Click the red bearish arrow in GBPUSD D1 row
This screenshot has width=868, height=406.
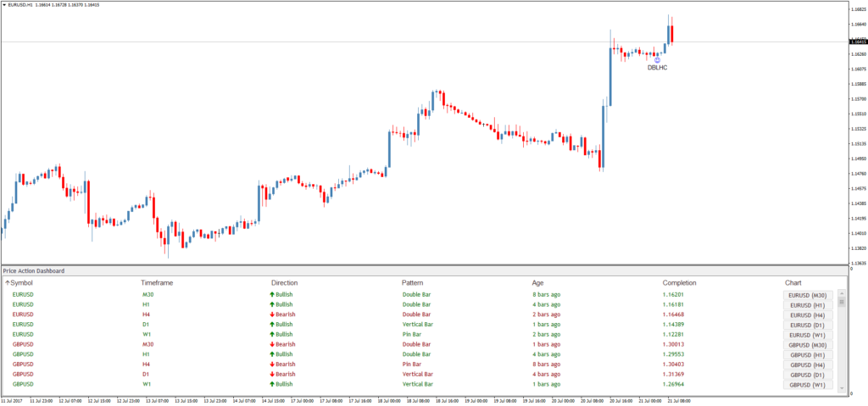274,374
